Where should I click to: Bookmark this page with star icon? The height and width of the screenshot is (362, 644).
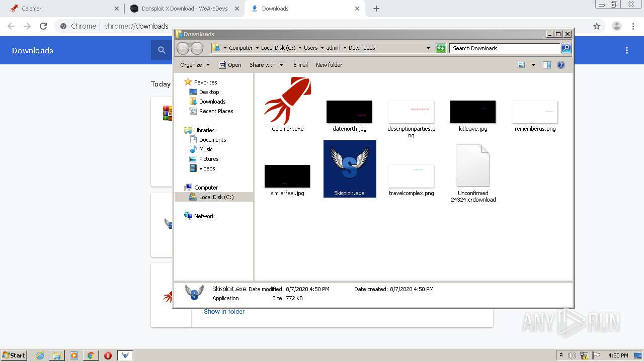coord(597,26)
